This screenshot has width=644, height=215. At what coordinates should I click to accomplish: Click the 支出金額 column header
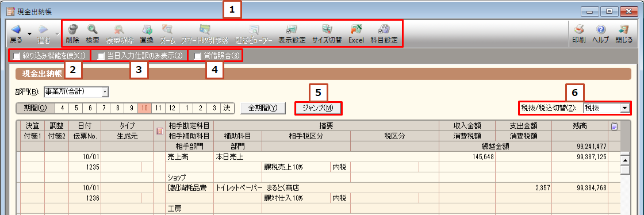(524, 126)
